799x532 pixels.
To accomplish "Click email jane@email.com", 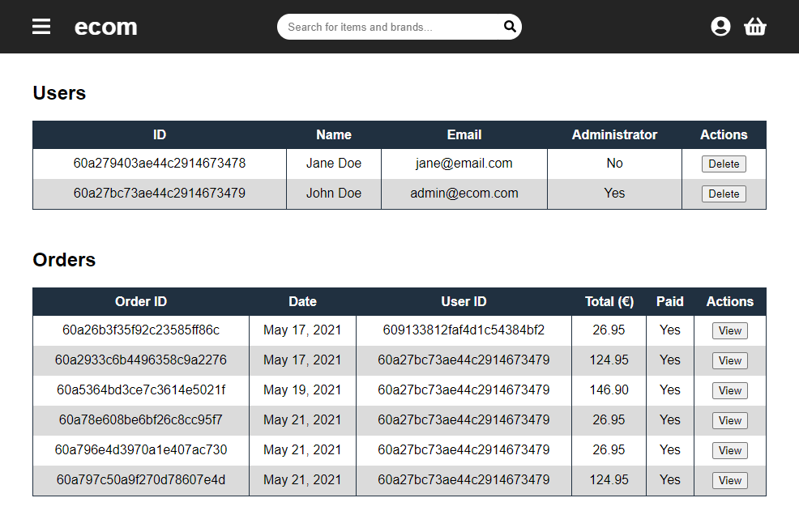I will [464, 164].
